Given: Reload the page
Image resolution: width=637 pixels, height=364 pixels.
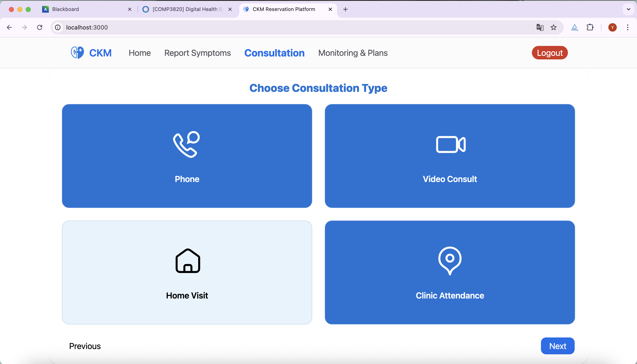Looking at the screenshot, I should click(x=40, y=27).
